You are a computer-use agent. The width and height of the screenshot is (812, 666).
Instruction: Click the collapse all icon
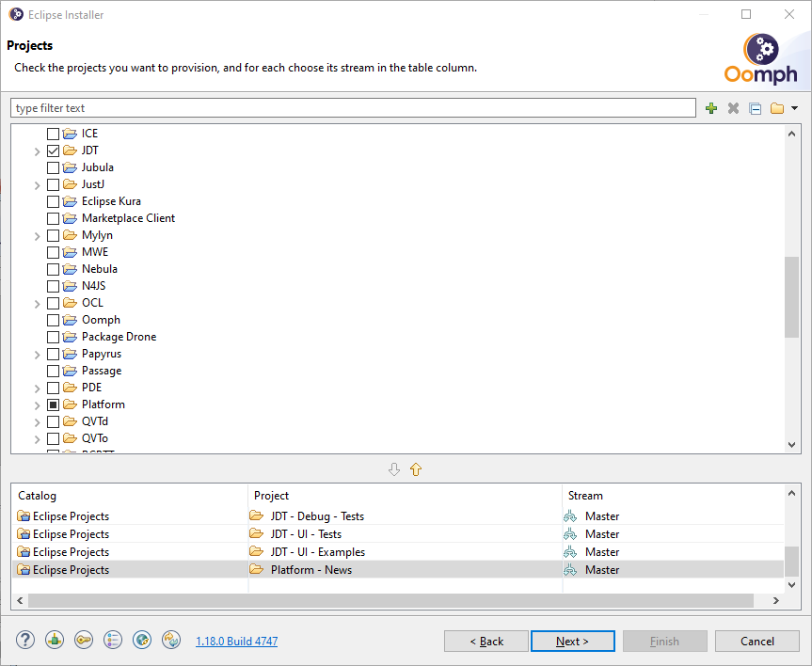click(755, 108)
